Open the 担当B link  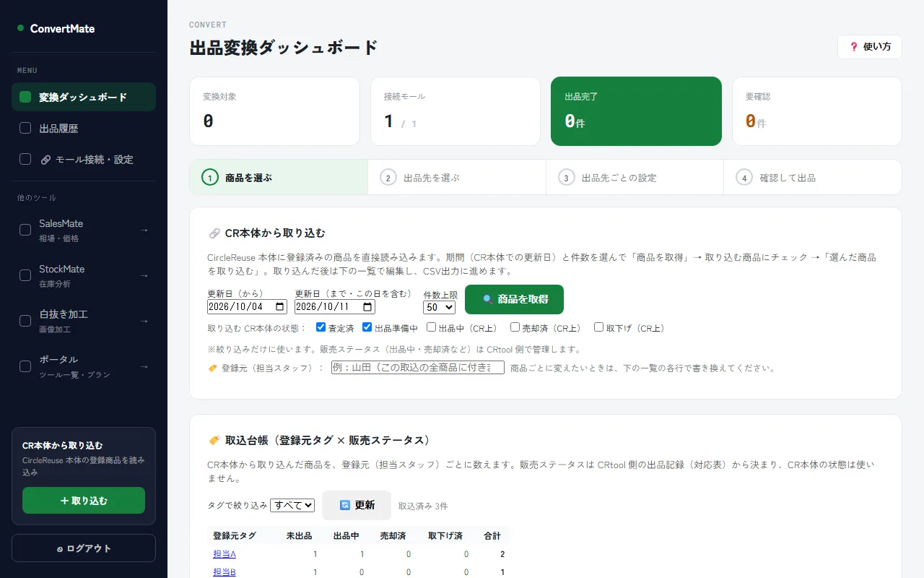click(225, 572)
